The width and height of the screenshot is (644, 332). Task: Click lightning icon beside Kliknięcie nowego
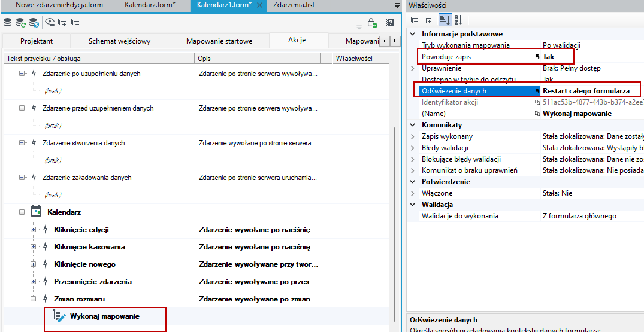[46, 264]
